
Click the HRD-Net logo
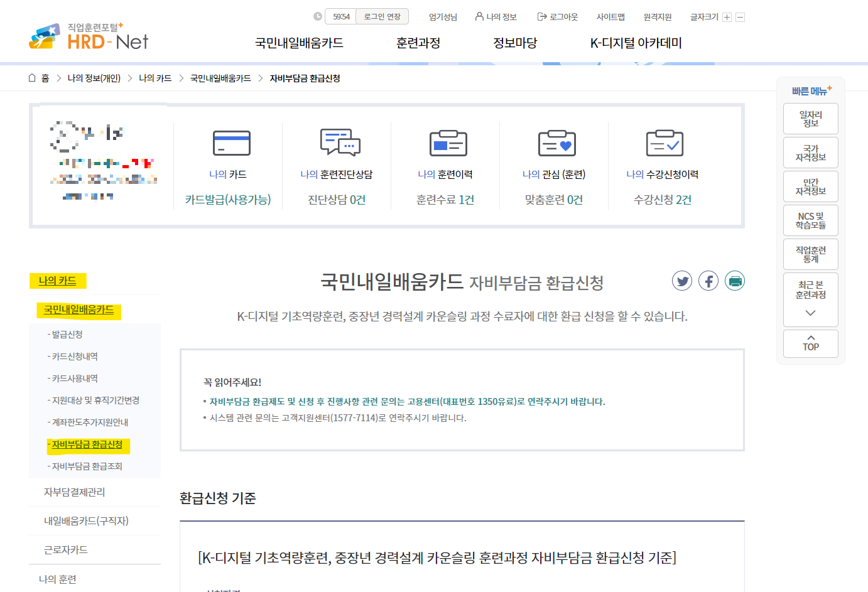pos(89,37)
